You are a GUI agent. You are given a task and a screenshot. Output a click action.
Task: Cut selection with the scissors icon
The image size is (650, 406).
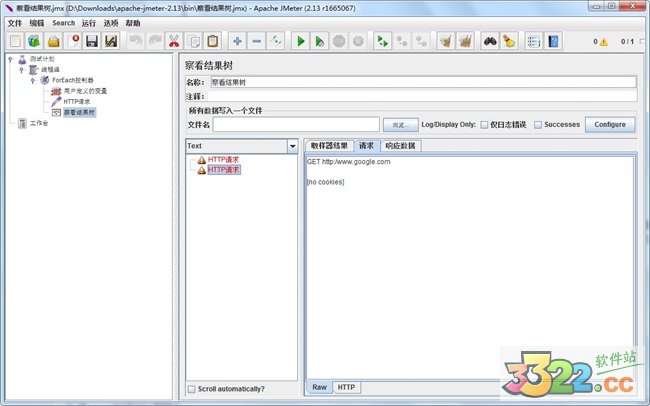(x=174, y=41)
